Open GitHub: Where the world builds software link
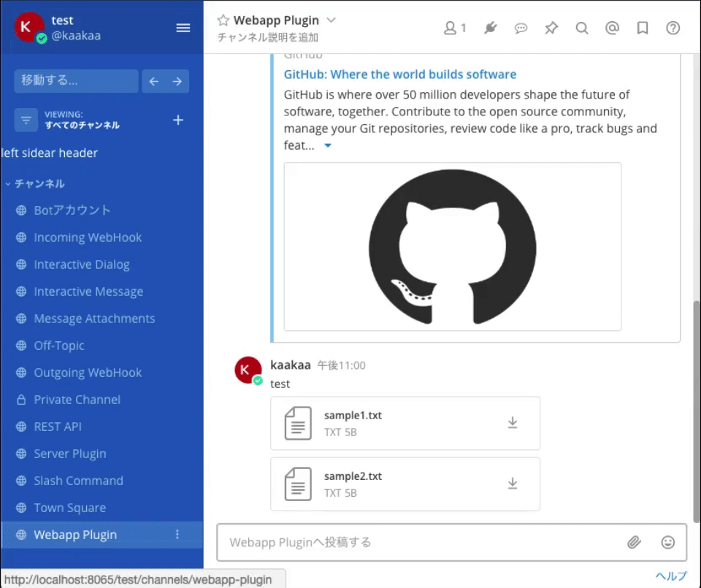701x588 pixels. coord(400,75)
